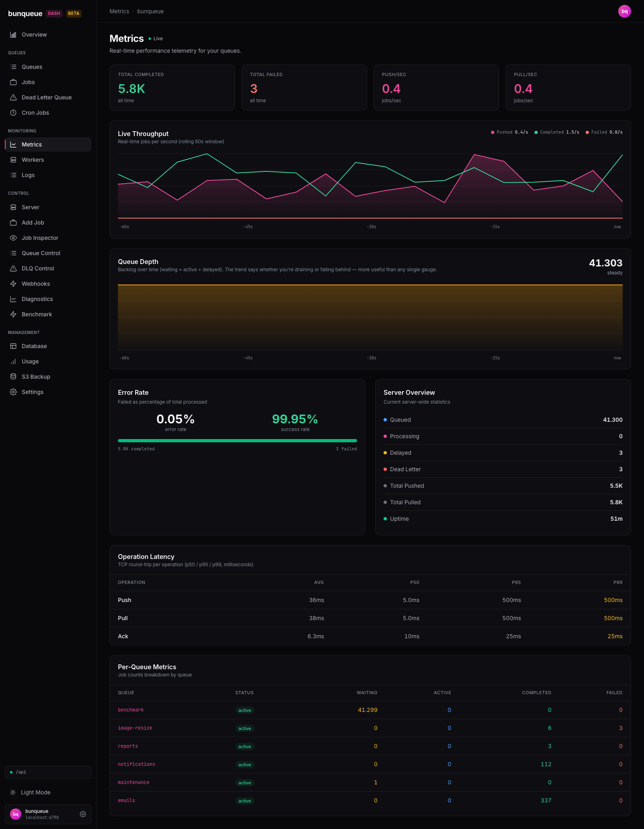This screenshot has height=829, width=644.
Task: Click the Pushed pink legend dot
Action: click(493, 132)
